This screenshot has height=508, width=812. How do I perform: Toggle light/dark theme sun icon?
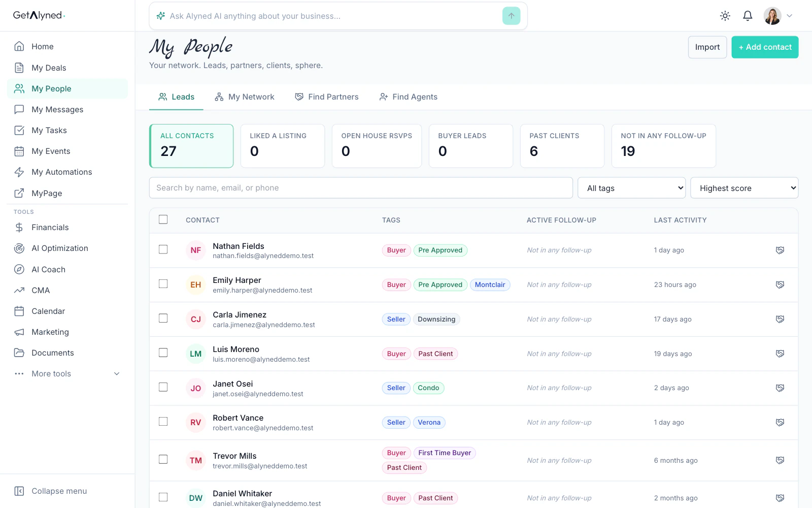point(725,16)
